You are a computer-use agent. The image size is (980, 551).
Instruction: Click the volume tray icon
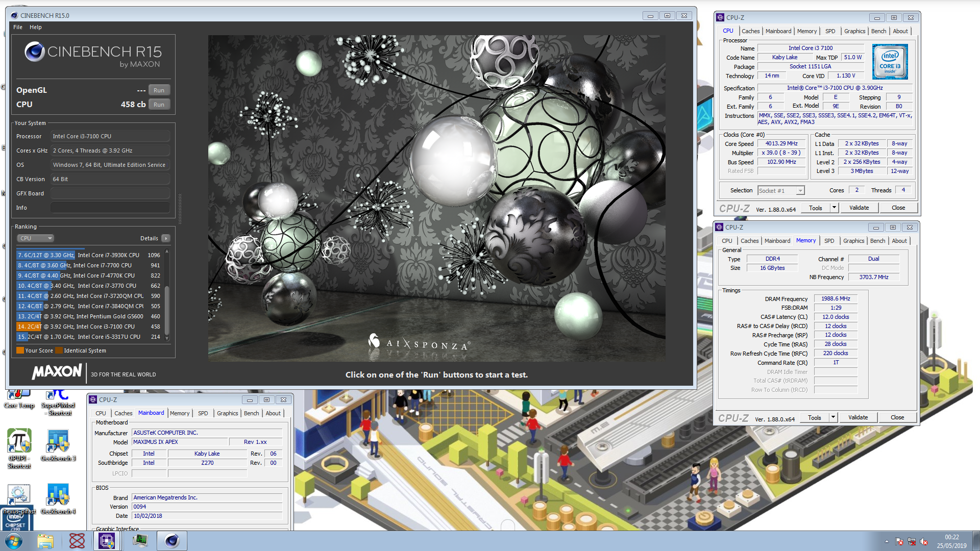[x=924, y=542]
